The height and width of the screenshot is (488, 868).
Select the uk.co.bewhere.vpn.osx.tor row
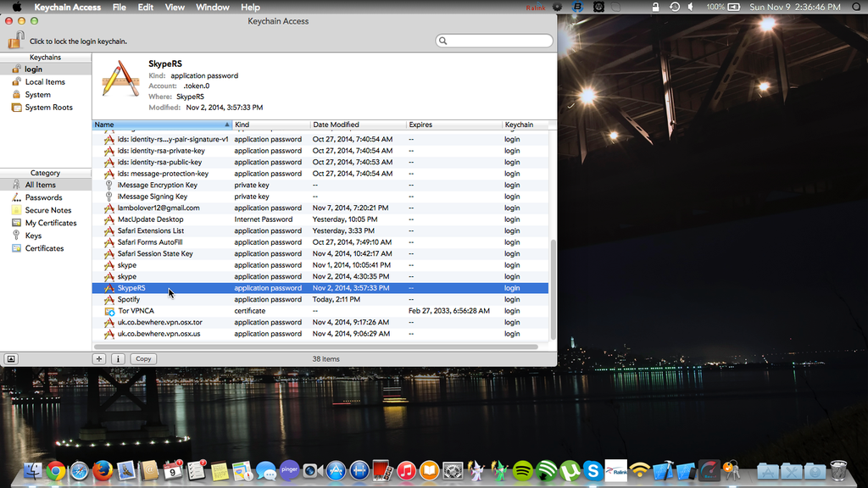pos(320,322)
